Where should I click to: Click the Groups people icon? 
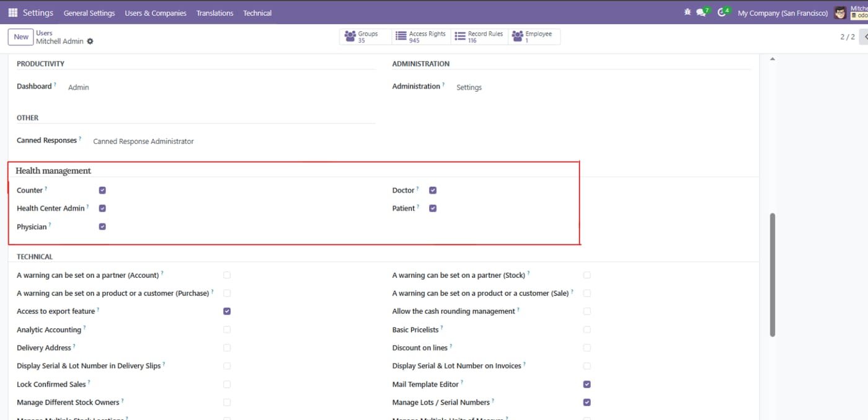(x=350, y=37)
